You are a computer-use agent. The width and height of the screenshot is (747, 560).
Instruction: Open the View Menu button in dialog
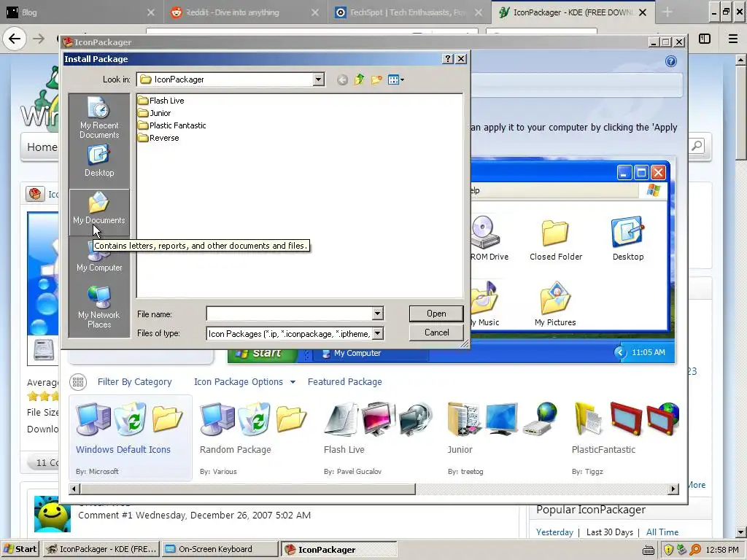(x=395, y=79)
